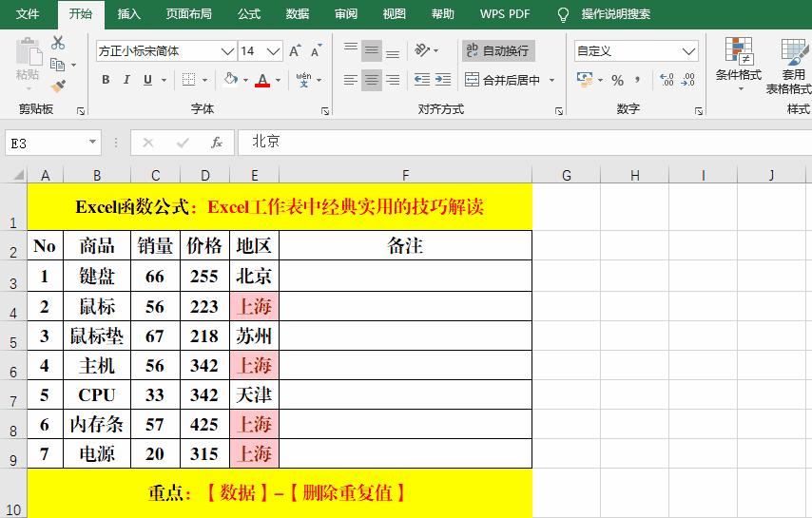Open the 合并后居中 dropdown arrow
Screen dimensions: 812x518
tap(551, 80)
